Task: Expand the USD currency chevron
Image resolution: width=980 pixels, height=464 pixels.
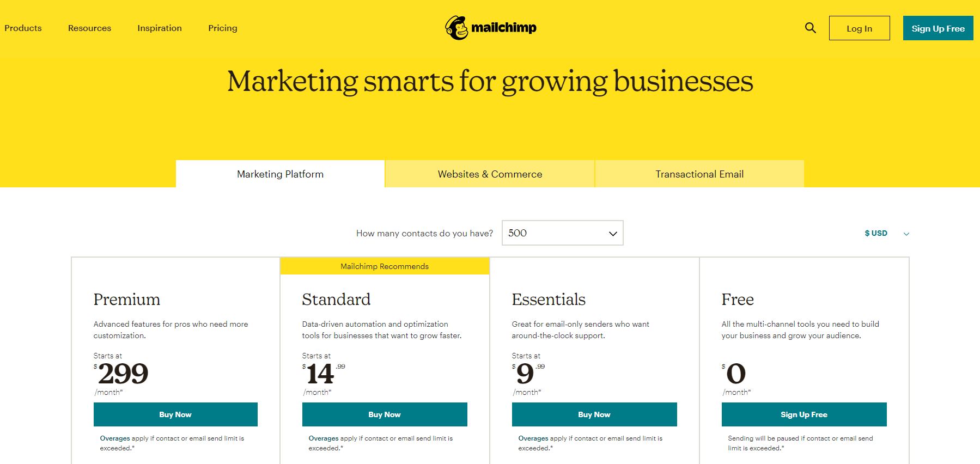Action: pos(906,234)
